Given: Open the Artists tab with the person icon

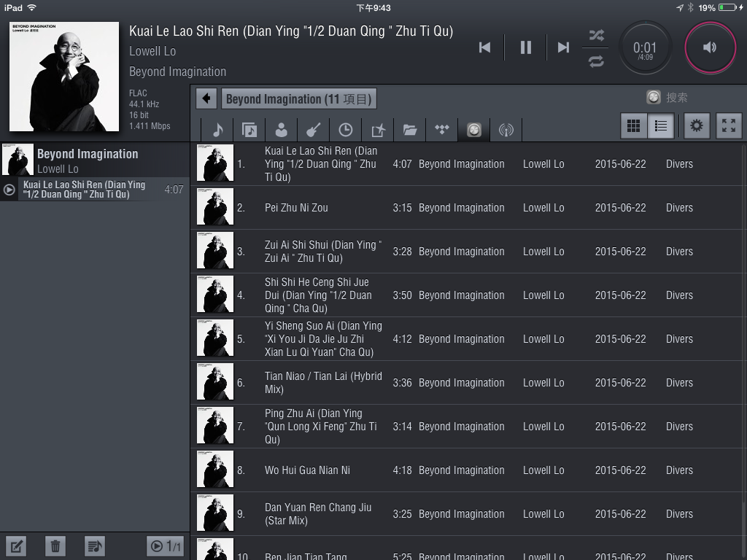Looking at the screenshot, I should coord(281,130).
